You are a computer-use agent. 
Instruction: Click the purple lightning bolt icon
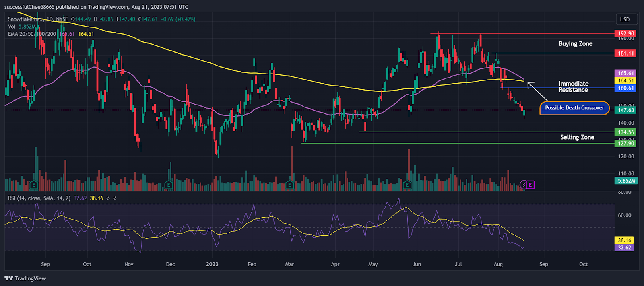(x=524, y=185)
